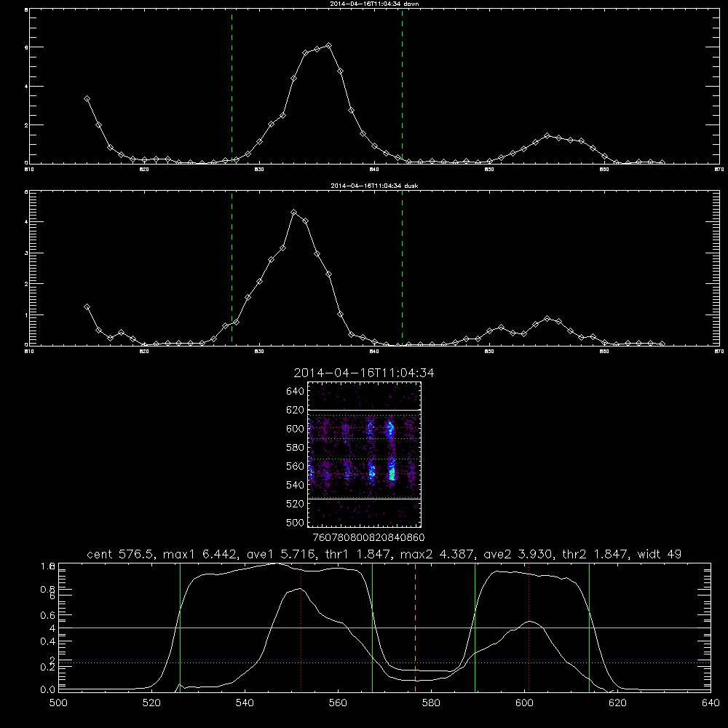Click the first diamond data point of dusk curve
Image resolution: width=728 pixels, height=728 pixels.
tap(87, 307)
